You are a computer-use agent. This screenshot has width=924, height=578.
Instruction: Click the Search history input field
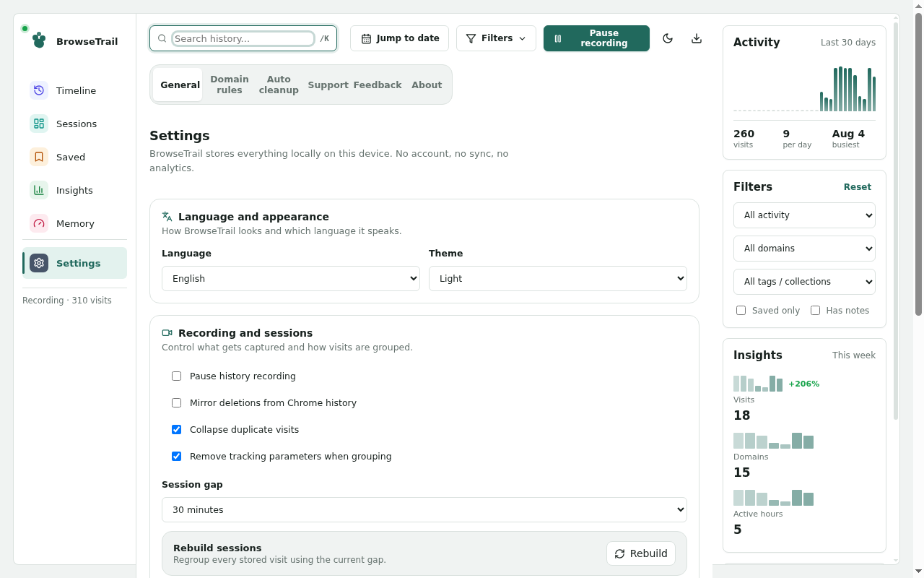pyautogui.click(x=243, y=38)
